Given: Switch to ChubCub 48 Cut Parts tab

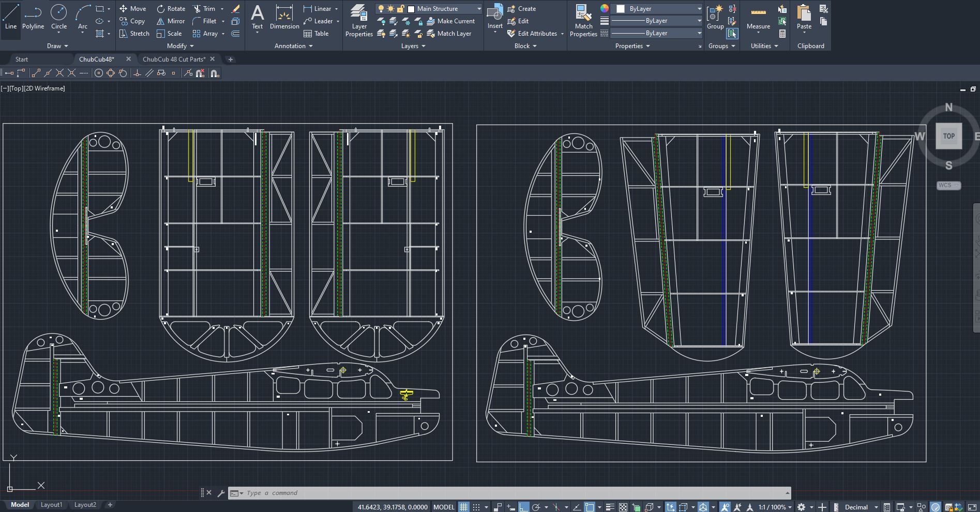Looking at the screenshot, I should pos(174,59).
